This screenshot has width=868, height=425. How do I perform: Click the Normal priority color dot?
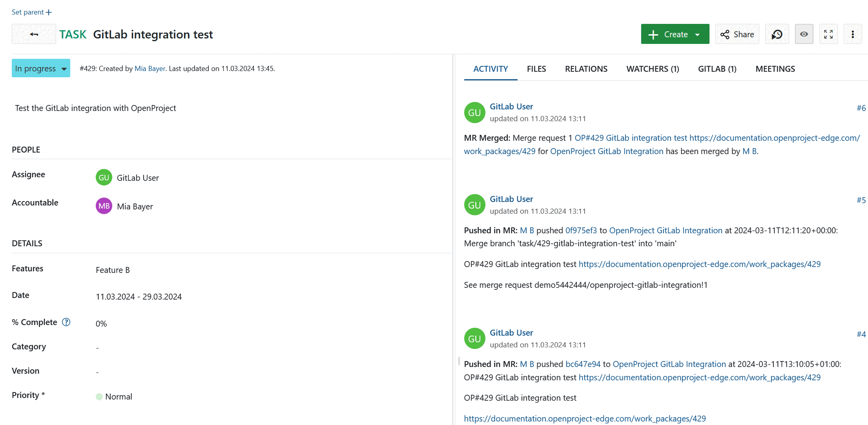tap(100, 396)
